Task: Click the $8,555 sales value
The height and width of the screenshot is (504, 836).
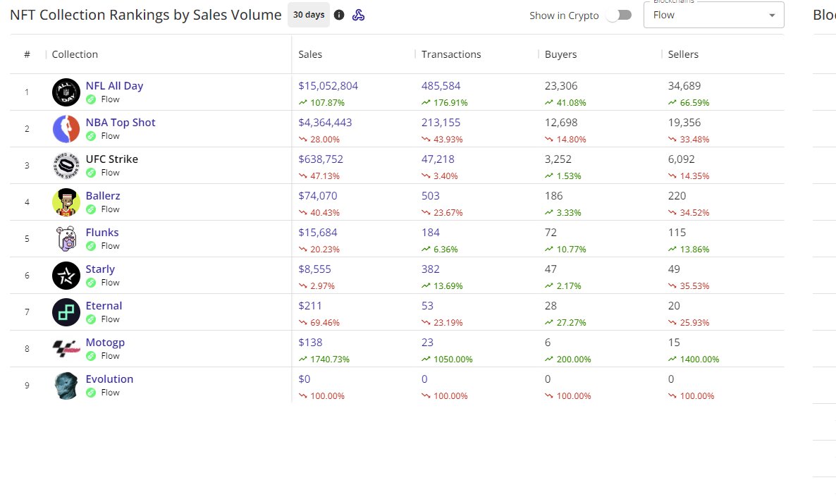Action: point(314,269)
